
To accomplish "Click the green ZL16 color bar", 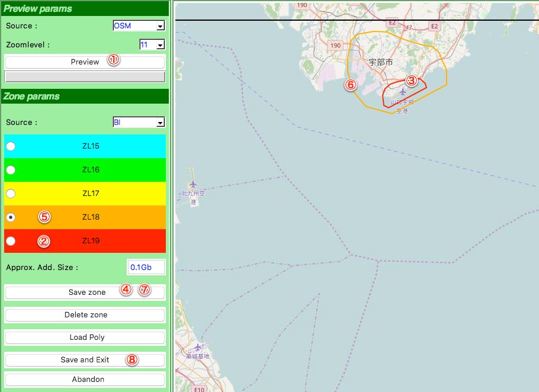I will pyautogui.click(x=91, y=170).
